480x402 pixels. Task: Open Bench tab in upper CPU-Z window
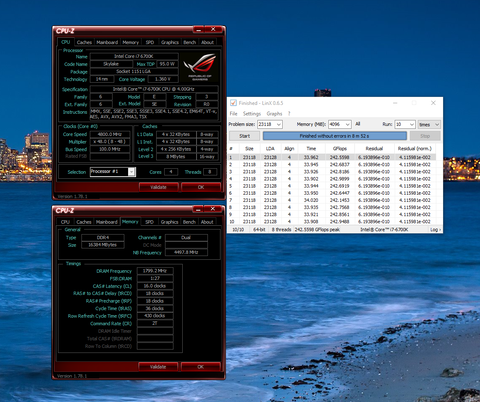coord(189,42)
